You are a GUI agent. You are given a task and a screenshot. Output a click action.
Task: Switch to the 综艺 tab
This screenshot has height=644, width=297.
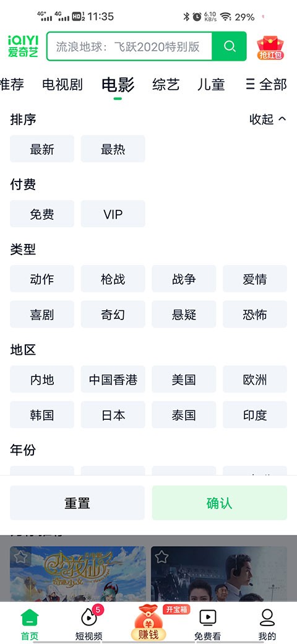166,84
